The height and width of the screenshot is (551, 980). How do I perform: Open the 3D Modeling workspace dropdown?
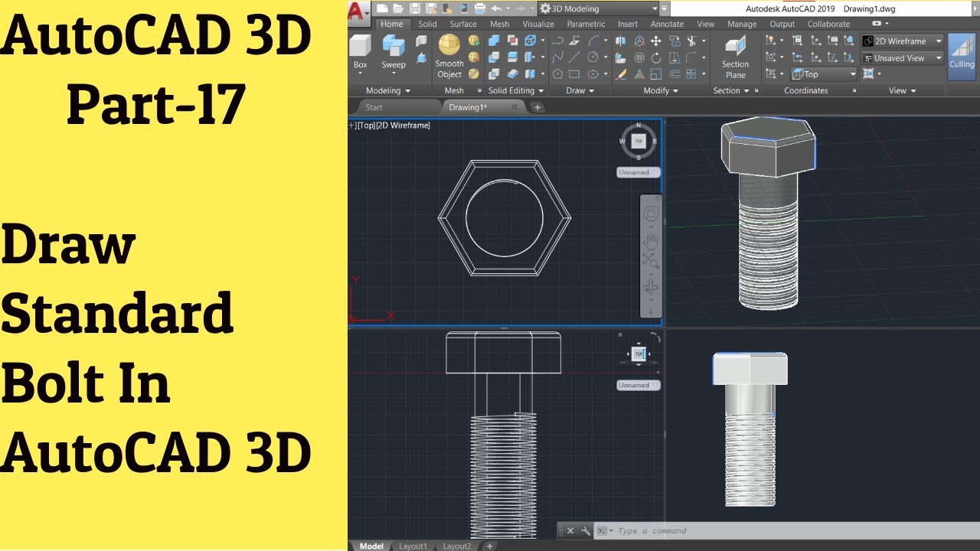[599, 9]
